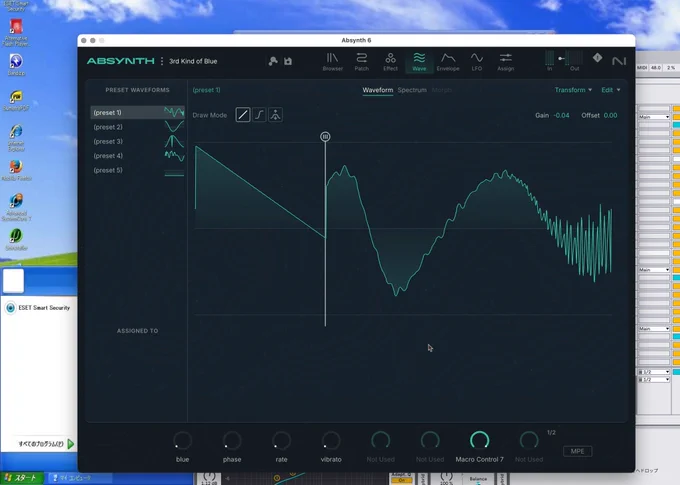Switch to the Waveform tab
680x485 pixels.
(378, 90)
